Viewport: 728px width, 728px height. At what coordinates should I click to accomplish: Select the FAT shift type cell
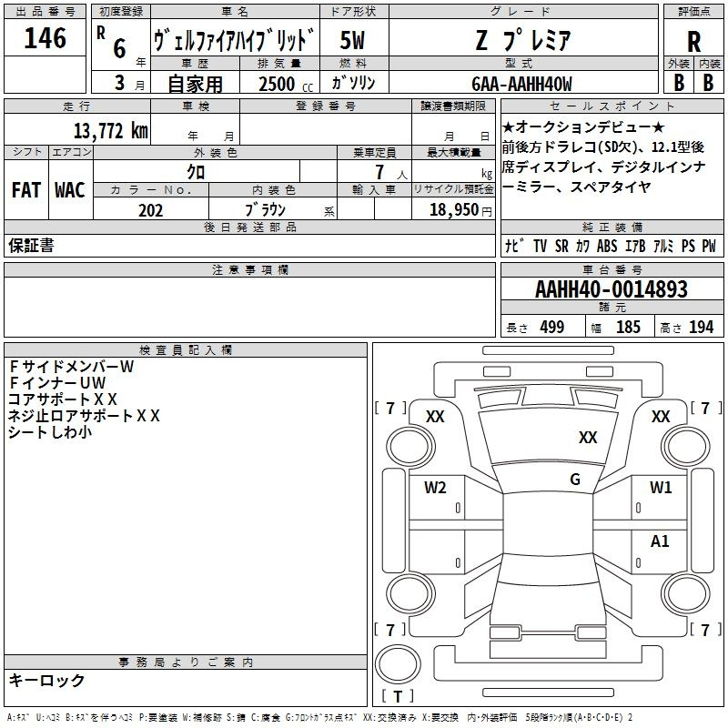(25, 190)
